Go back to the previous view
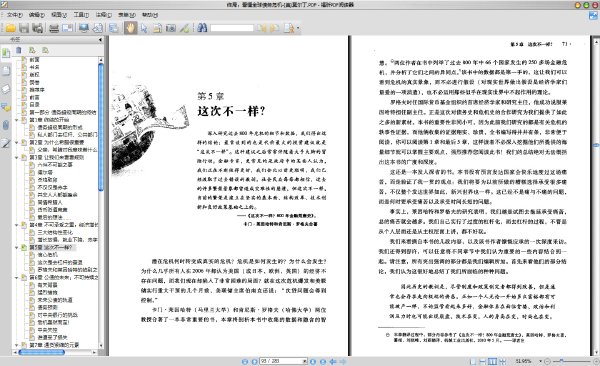600x366 pixels. (x=333, y=361)
